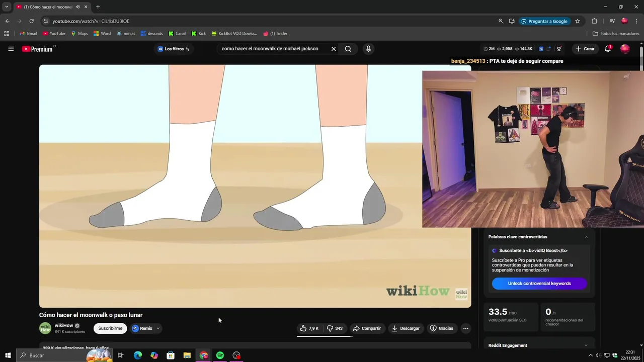View site information icon in address bar

coord(46,21)
